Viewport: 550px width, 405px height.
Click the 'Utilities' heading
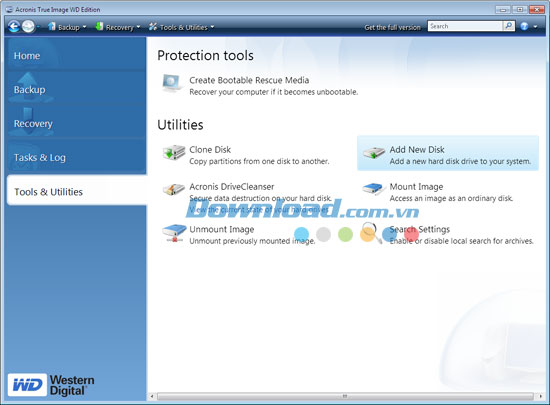click(x=180, y=124)
